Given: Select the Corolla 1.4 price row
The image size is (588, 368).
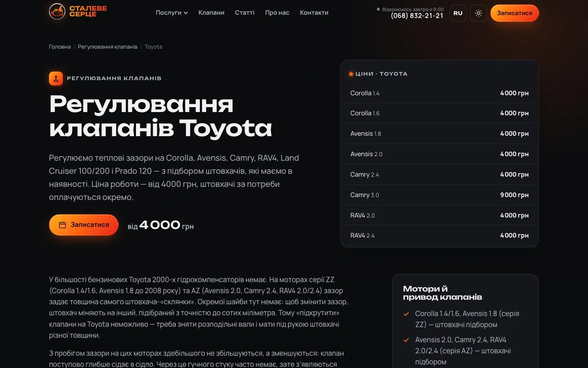Looking at the screenshot, I should tap(439, 93).
